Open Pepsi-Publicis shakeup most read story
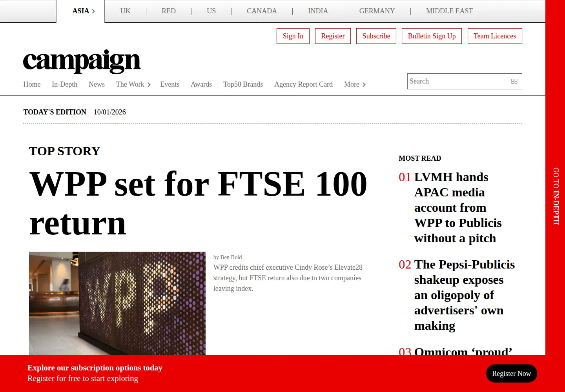The width and height of the screenshot is (565, 392). 465,295
